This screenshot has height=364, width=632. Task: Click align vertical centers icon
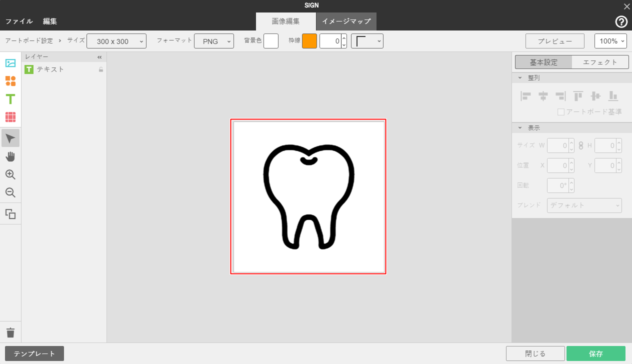coord(595,96)
